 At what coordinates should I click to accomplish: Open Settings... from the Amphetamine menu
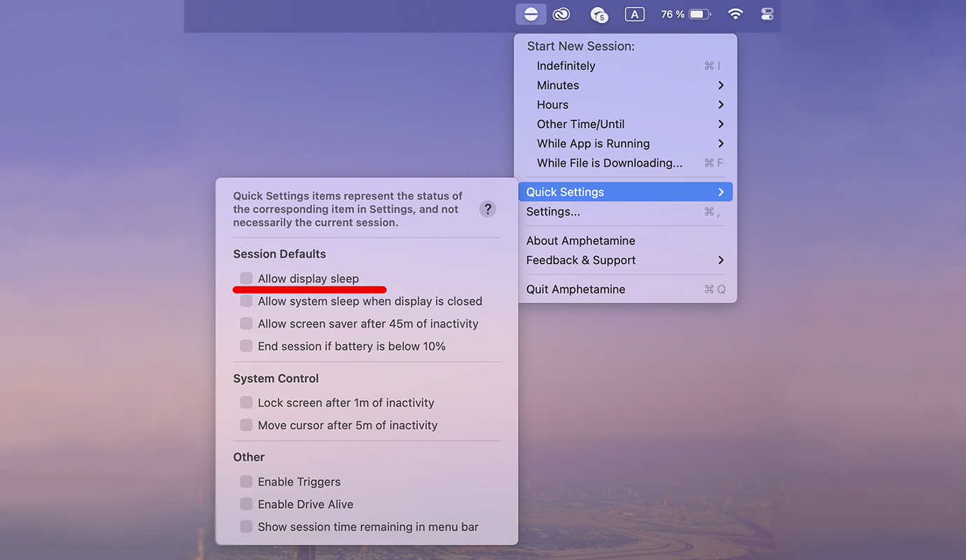[x=553, y=211]
